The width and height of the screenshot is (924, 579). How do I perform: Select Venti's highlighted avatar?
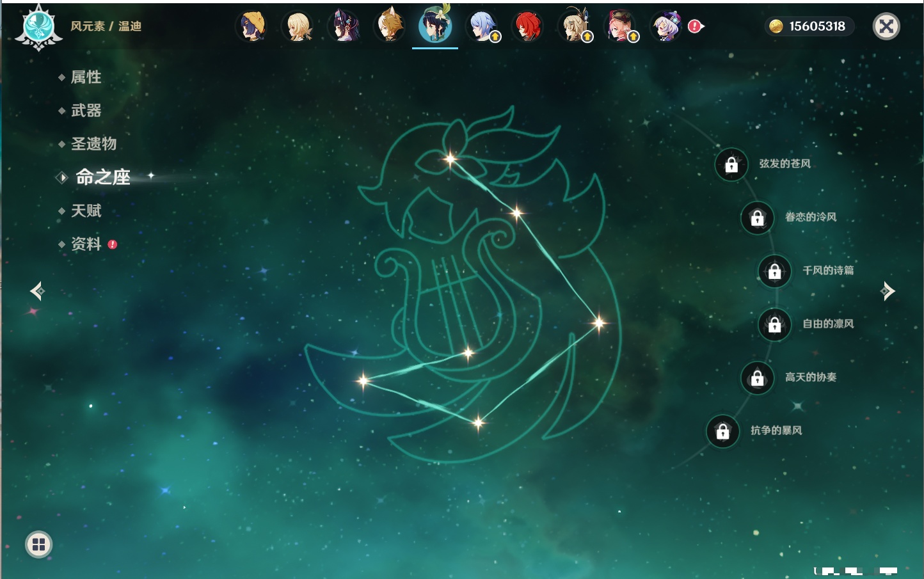(435, 26)
